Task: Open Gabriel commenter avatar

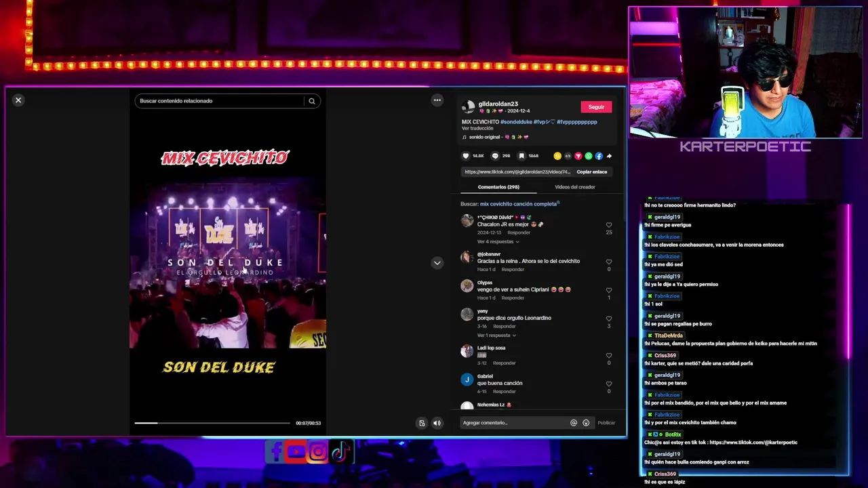Action: point(467,380)
